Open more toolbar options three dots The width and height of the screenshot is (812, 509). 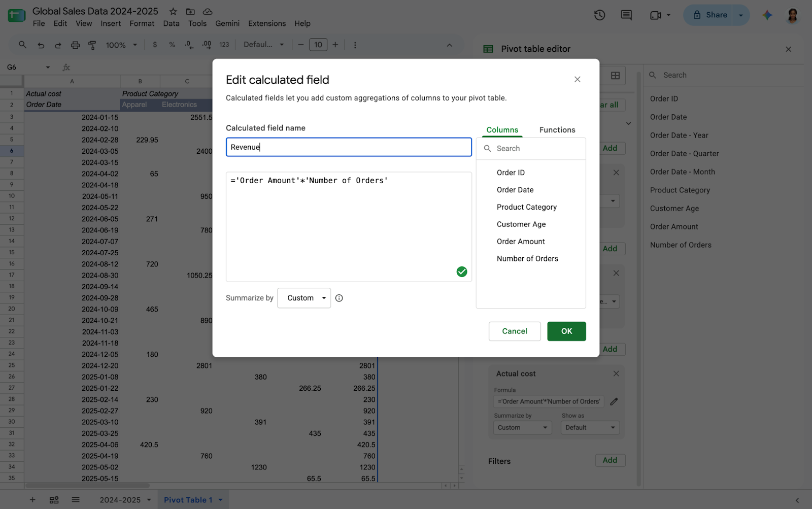click(355, 45)
